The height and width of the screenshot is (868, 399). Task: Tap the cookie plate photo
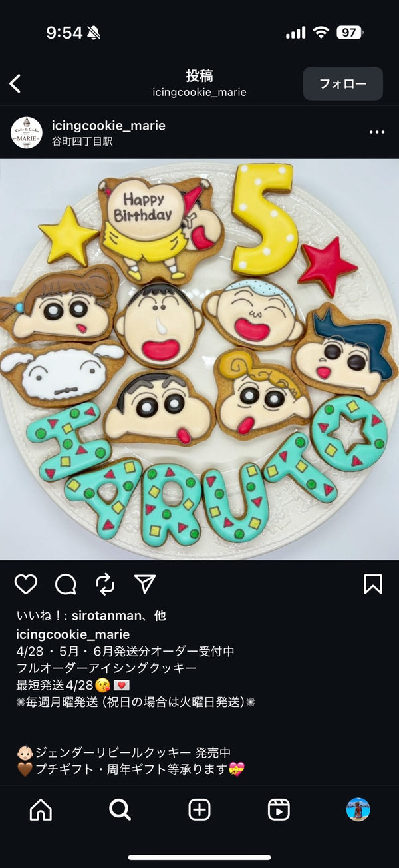pyautogui.click(x=199, y=359)
